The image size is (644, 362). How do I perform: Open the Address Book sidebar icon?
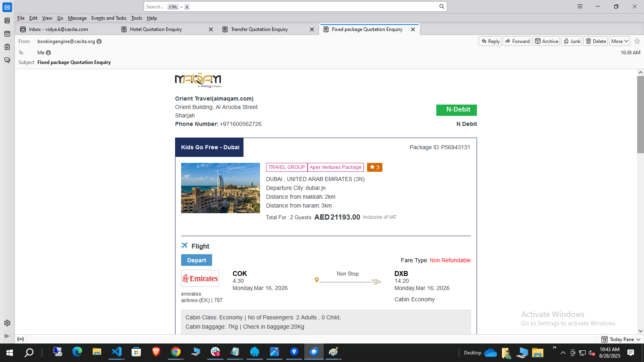pos(7,21)
